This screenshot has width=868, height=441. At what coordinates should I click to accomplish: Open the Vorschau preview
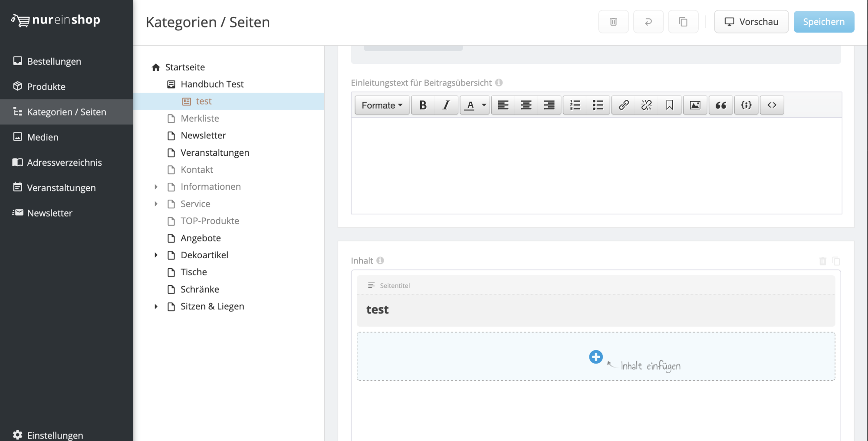click(751, 22)
